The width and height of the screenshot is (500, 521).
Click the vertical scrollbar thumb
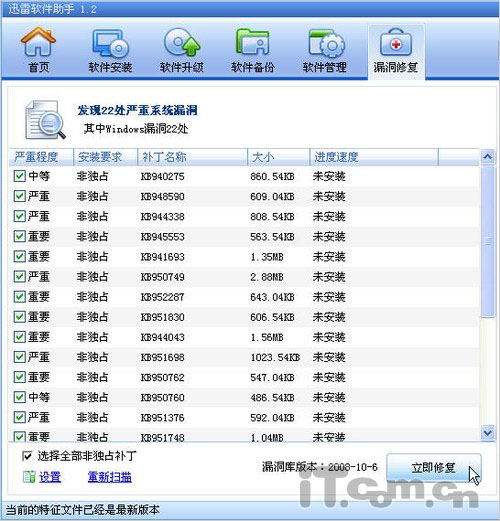[488, 242]
